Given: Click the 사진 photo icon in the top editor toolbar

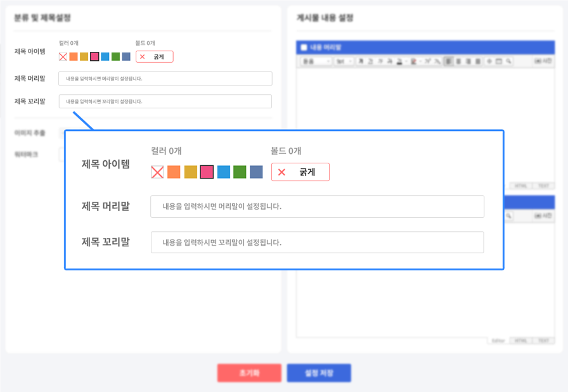Looking at the screenshot, I should pyautogui.click(x=543, y=61).
